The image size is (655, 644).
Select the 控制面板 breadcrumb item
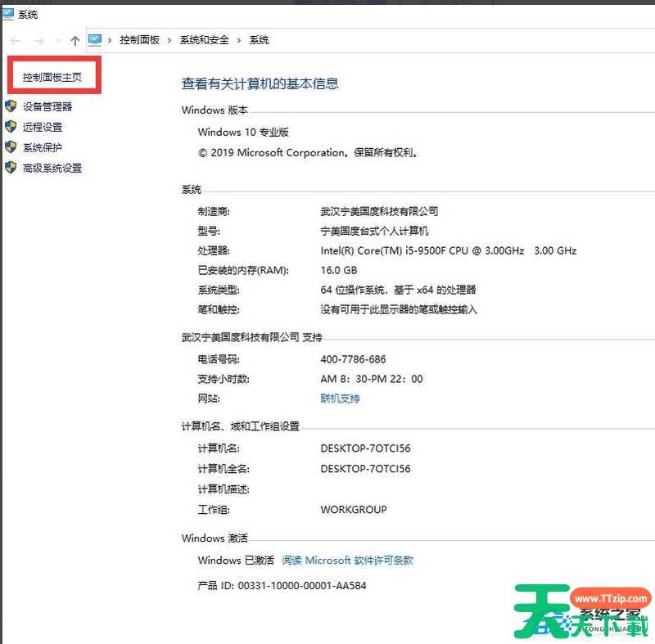coord(140,40)
